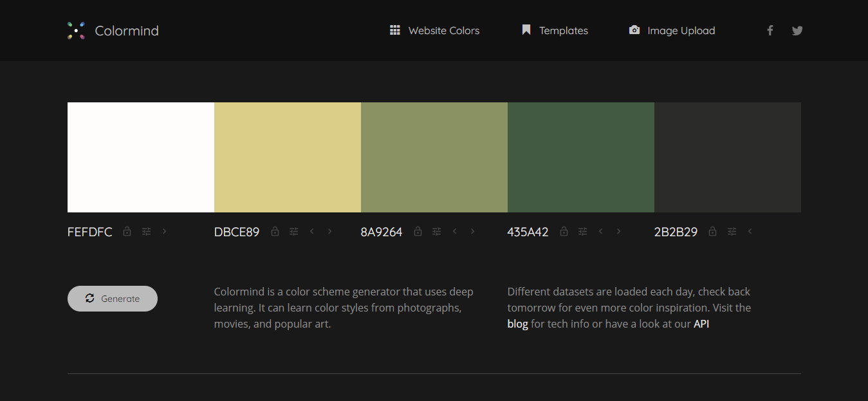The image size is (868, 401).
Task: Open adjust sliders for color 2B2B29
Action: point(732,232)
